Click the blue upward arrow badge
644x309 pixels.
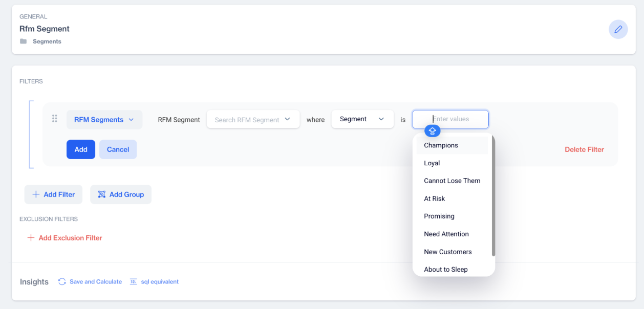click(x=432, y=131)
